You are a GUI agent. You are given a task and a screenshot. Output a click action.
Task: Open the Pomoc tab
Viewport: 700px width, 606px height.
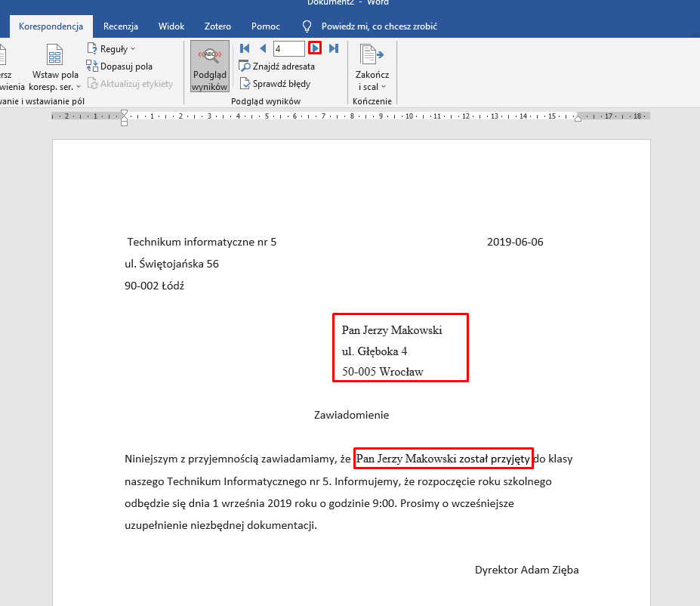266,26
